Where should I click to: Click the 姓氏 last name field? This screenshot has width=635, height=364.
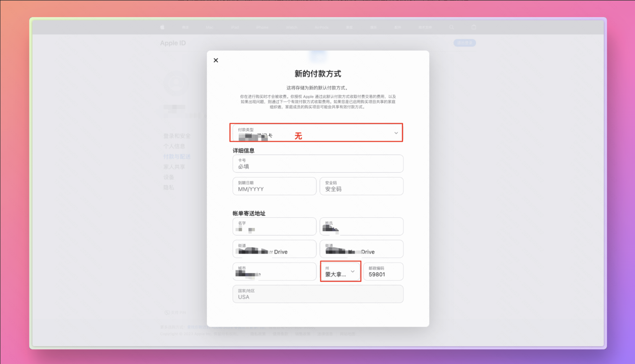(x=361, y=226)
